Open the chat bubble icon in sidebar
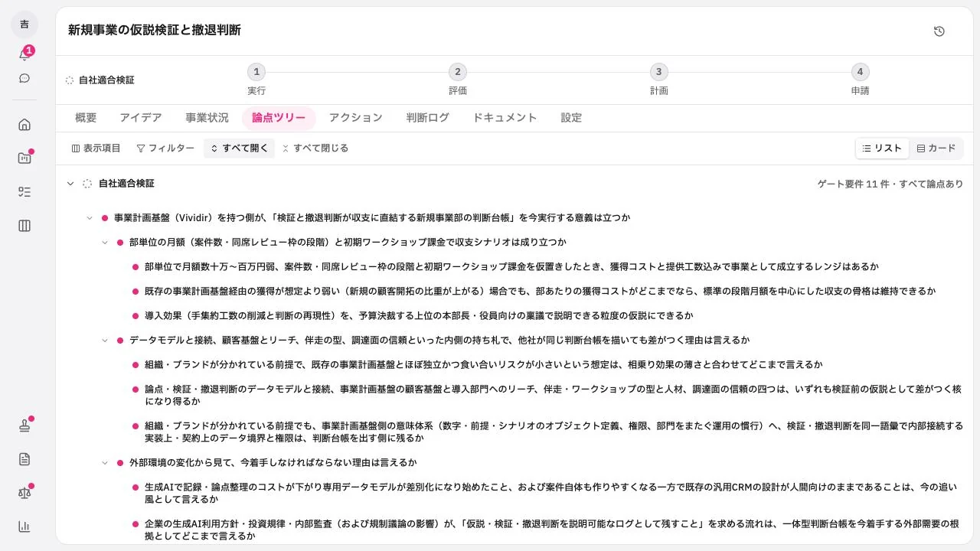 pos(24,78)
